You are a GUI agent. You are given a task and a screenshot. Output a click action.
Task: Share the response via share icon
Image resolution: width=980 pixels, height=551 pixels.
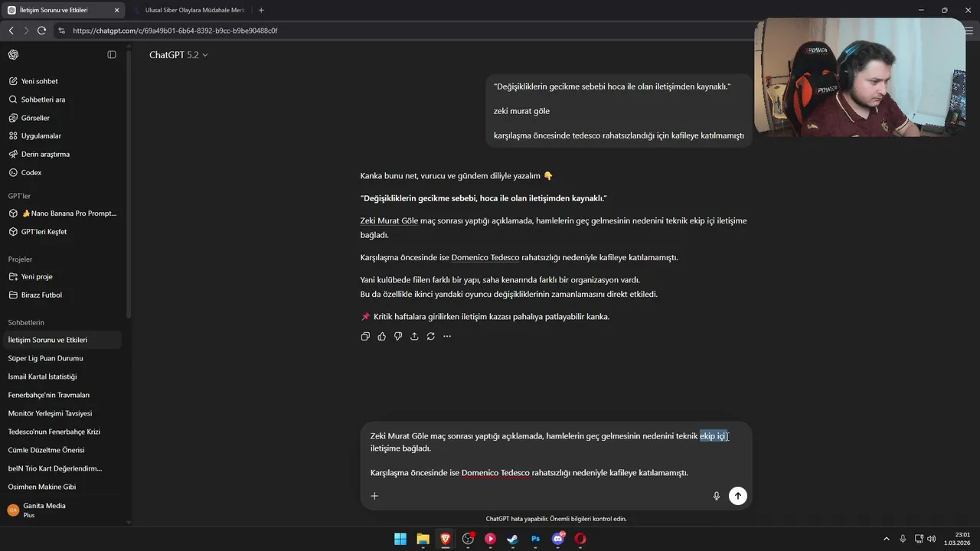[x=414, y=336]
